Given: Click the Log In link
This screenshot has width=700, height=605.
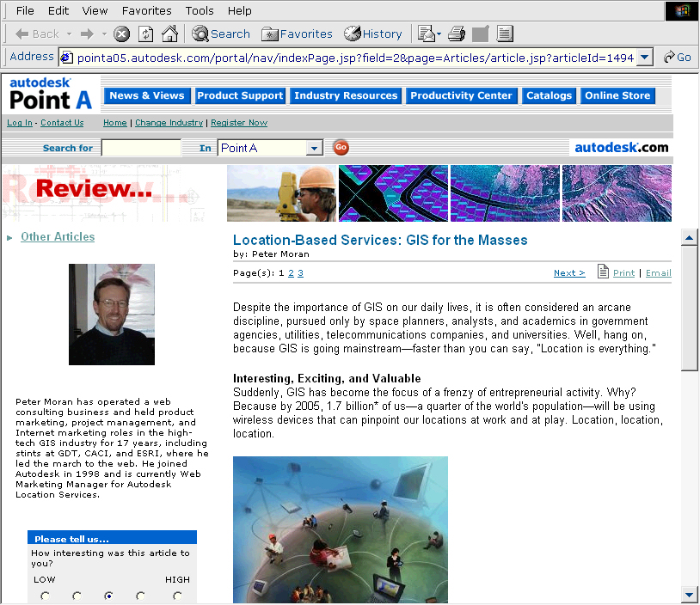Looking at the screenshot, I should [x=20, y=123].
